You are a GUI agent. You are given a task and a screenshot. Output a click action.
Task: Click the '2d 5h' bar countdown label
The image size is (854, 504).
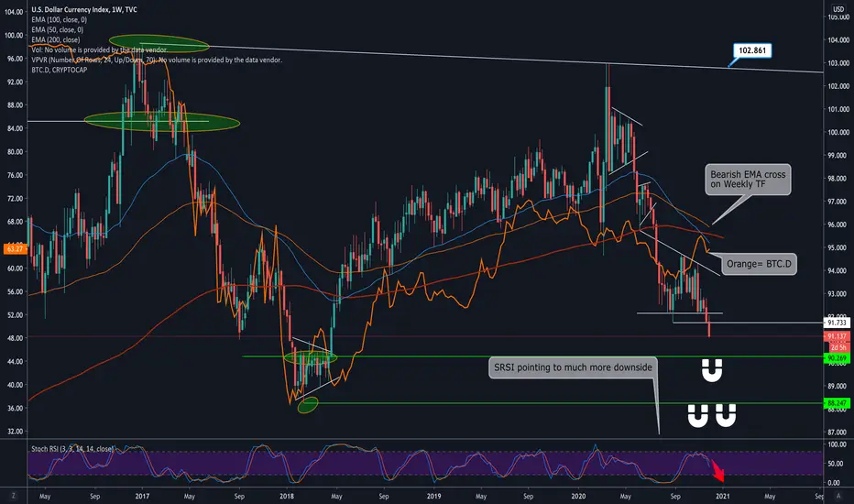[838, 347]
